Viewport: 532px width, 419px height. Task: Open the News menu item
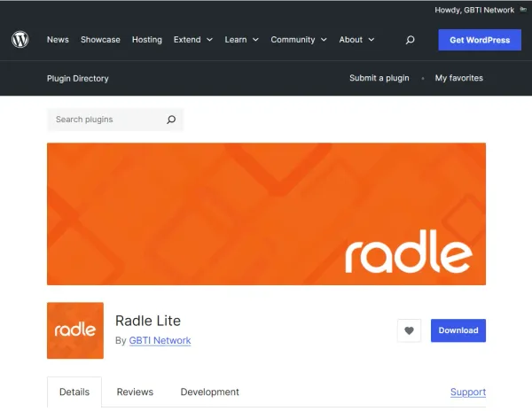click(58, 40)
